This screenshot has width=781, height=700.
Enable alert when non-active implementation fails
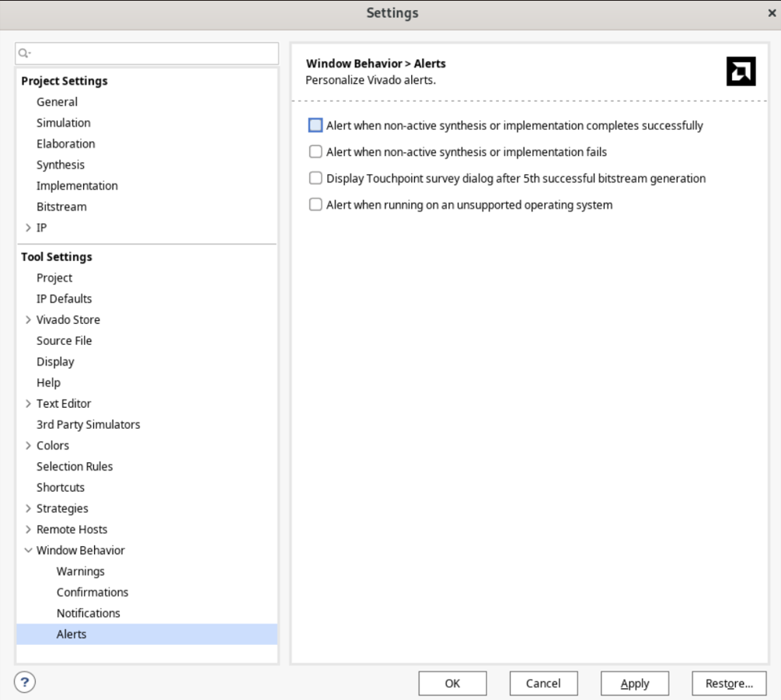tap(316, 151)
